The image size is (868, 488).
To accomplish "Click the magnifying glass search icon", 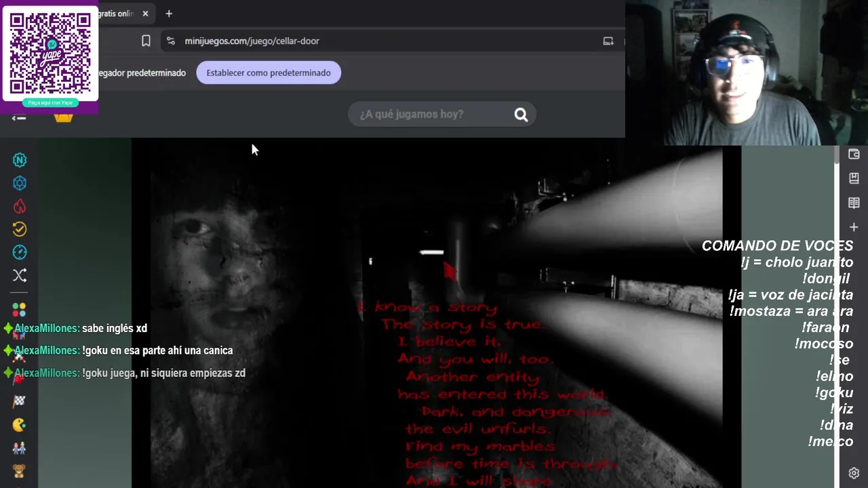I will (x=521, y=115).
